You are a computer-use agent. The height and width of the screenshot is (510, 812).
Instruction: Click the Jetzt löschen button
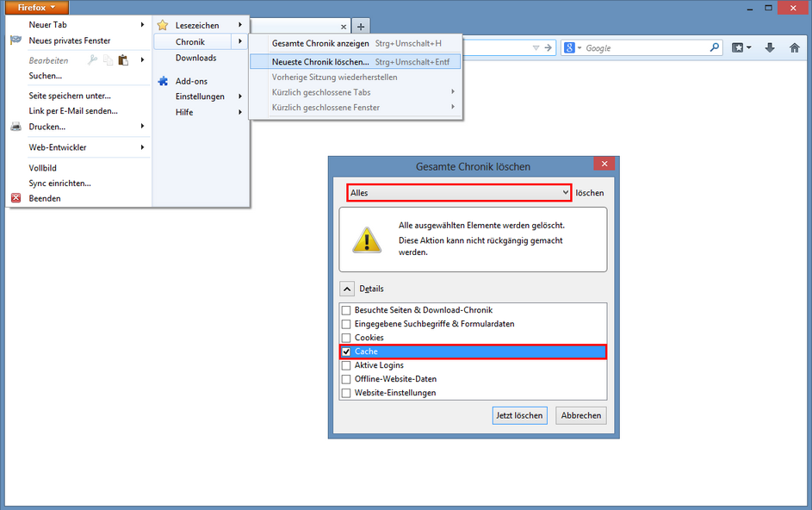point(519,415)
